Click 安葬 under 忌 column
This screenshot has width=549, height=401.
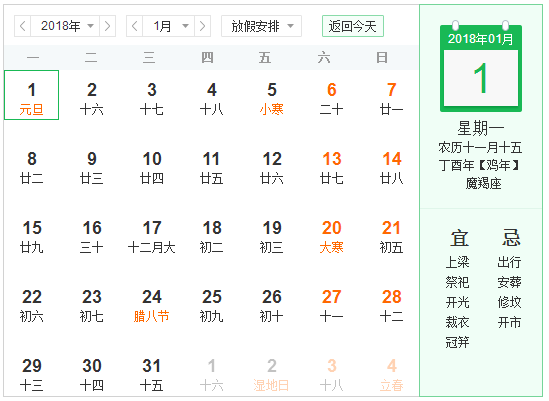click(509, 282)
